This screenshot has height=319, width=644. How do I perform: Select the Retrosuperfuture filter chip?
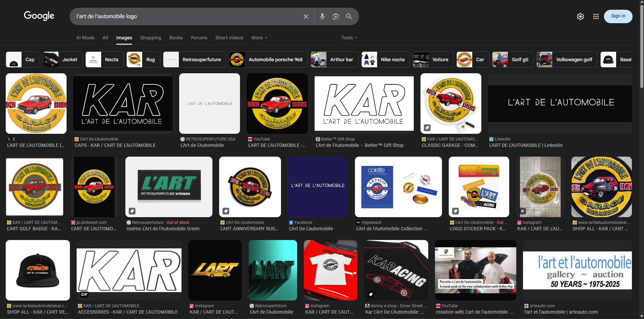(x=195, y=59)
